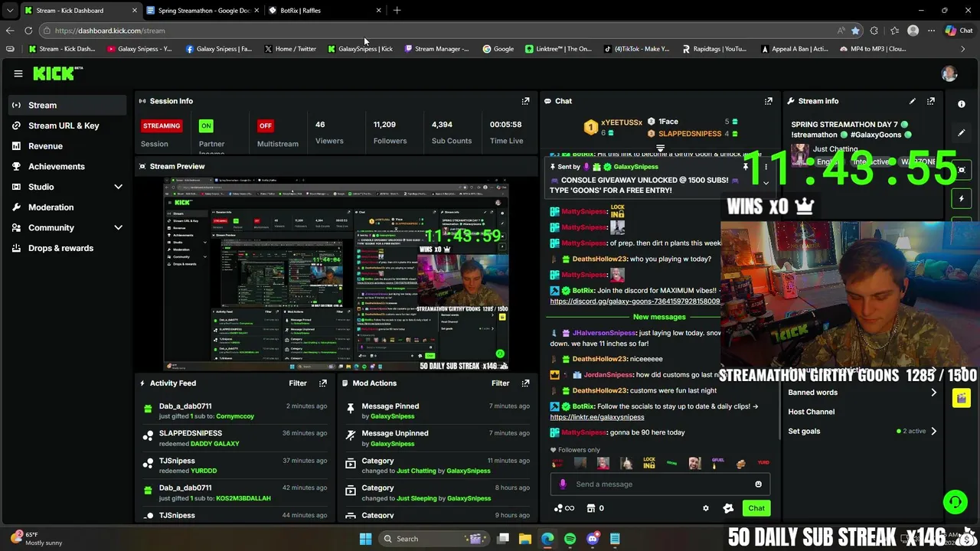The height and width of the screenshot is (551, 980).
Task: Open chat settings gear icon
Action: coord(706,508)
